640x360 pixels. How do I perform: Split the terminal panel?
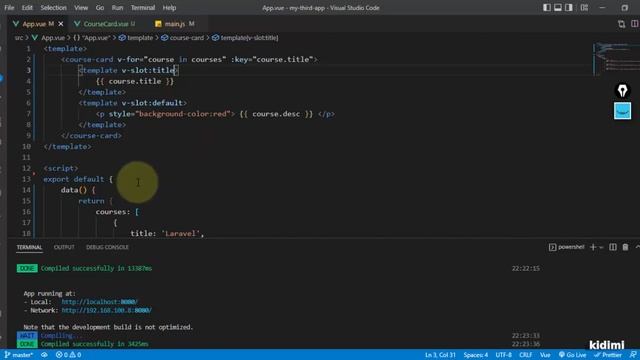(613, 247)
